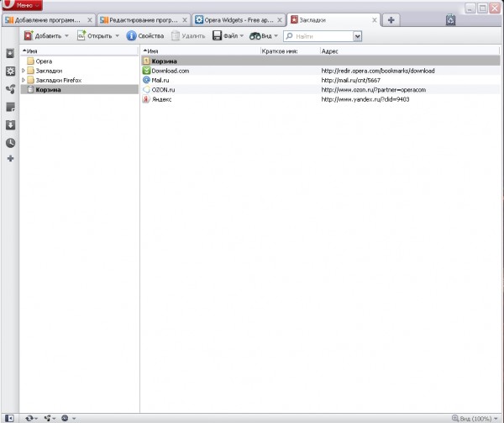Click the yandex.ru clid address
The width and height of the screenshot is (504, 423).
(x=365, y=99)
